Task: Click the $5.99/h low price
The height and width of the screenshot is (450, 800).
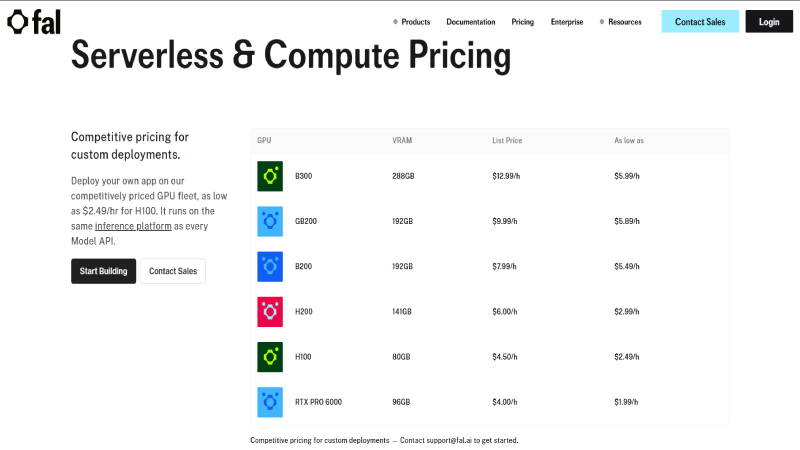Action: (x=627, y=176)
